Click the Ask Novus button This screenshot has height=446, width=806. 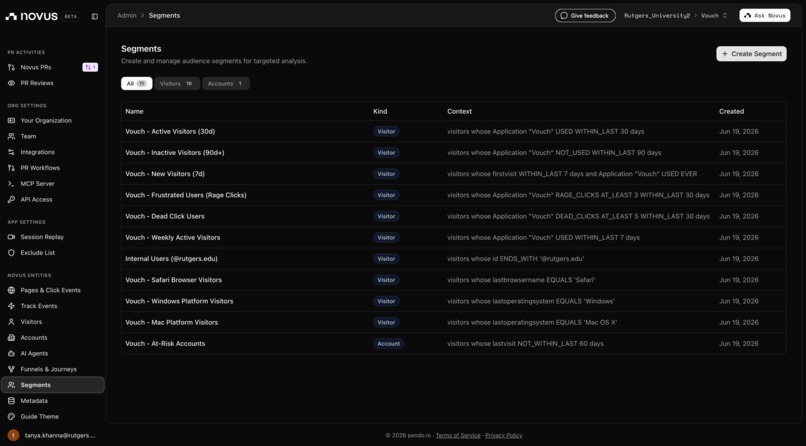[765, 16]
